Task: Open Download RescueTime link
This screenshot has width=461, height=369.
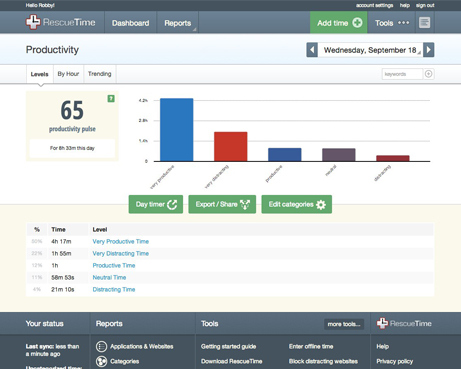Action: [231, 361]
